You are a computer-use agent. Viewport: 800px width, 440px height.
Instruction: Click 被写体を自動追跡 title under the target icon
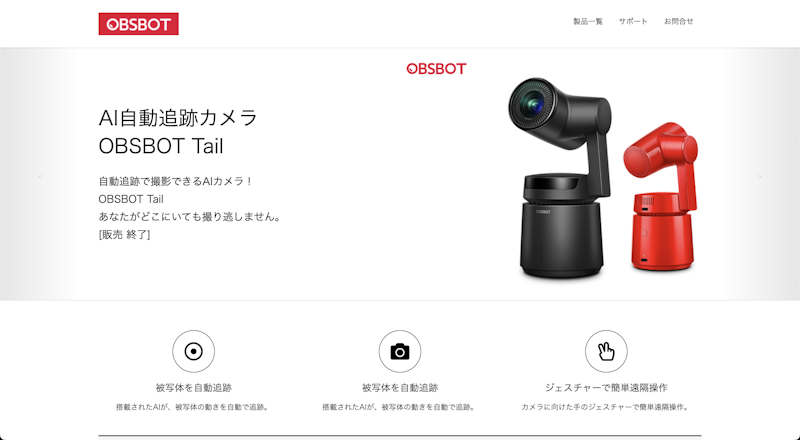click(x=193, y=388)
